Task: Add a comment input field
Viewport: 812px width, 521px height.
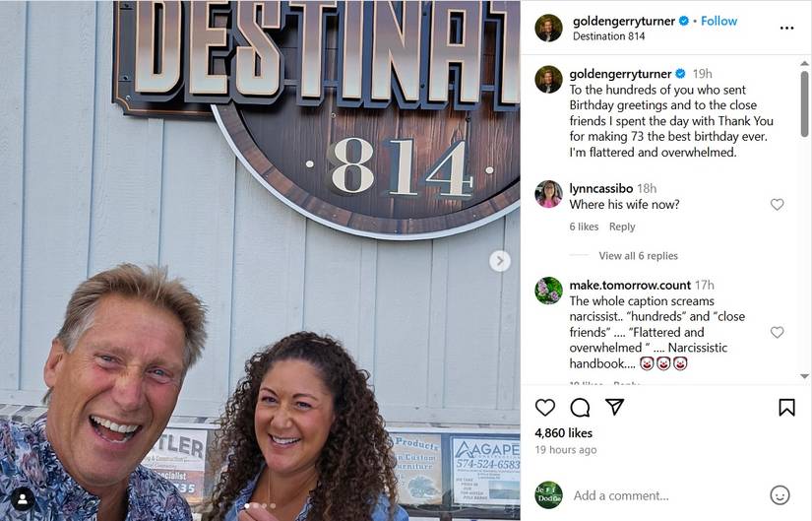Action: (x=666, y=495)
